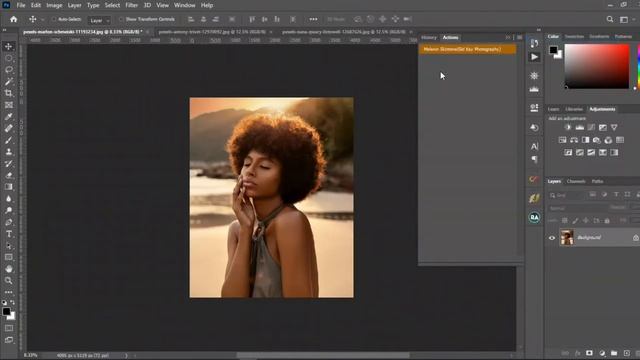640x360 pixels.
Task: Select the History Brush tool
Action: pos(8,163)
